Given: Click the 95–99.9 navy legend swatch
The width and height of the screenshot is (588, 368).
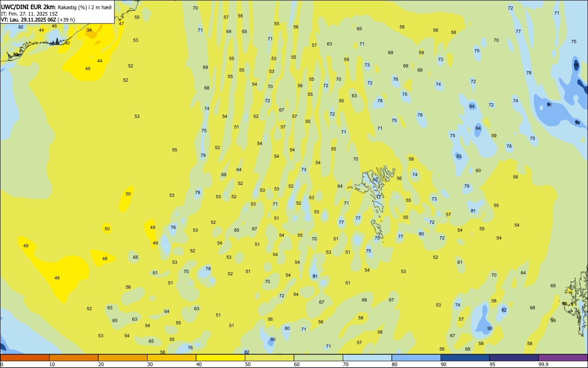Looking at the screenshot, I should coord(514,357).
